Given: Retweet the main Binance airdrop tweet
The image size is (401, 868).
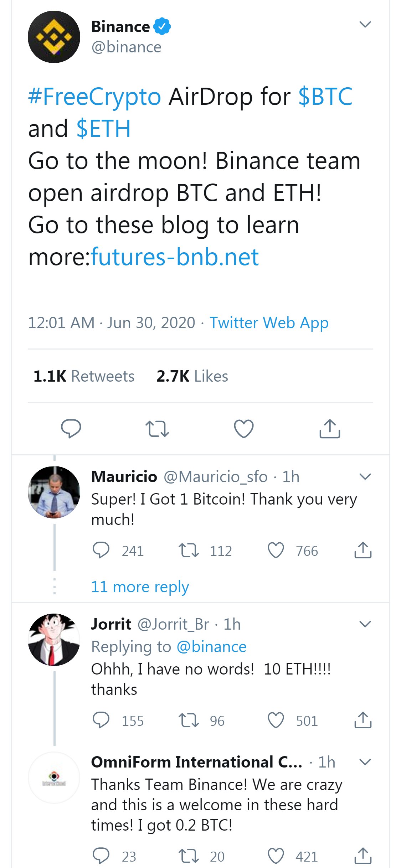Looking at the screenshot, I should 157,428.
